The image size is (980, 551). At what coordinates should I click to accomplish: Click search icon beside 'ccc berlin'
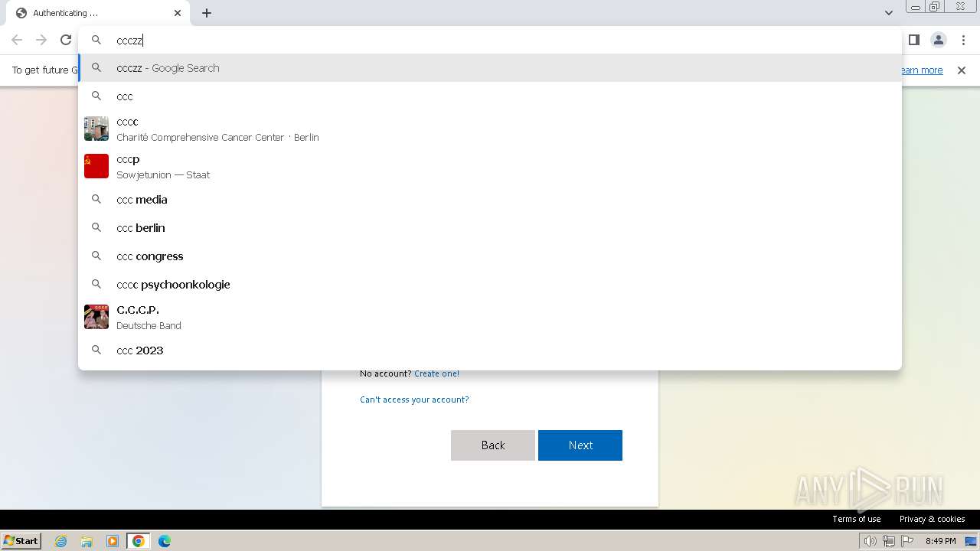pyautogui.click(x=96, y=228)
